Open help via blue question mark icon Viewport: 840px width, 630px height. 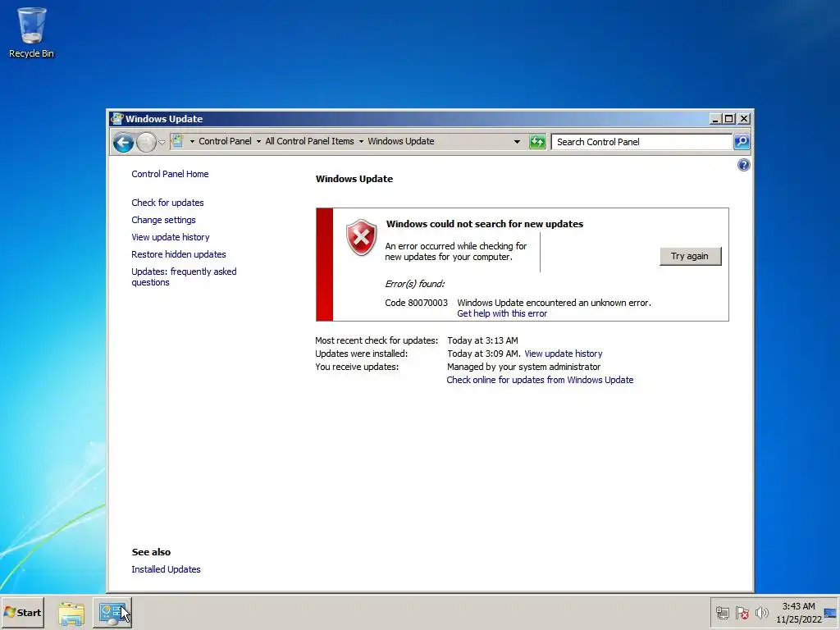coord(743,165)
